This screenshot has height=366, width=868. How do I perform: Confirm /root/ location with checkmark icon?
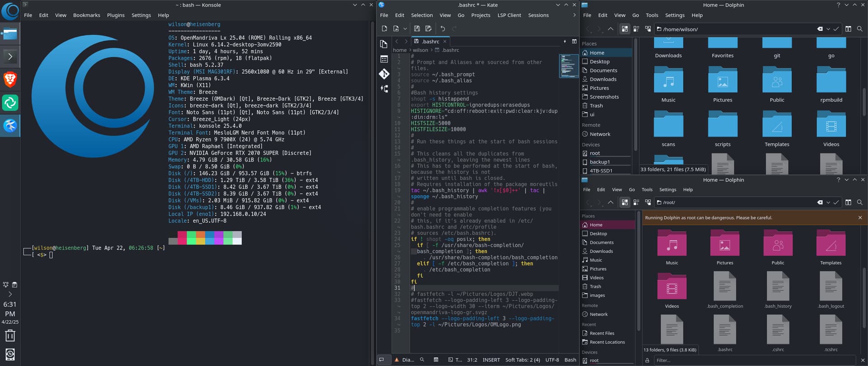(836, 202)
